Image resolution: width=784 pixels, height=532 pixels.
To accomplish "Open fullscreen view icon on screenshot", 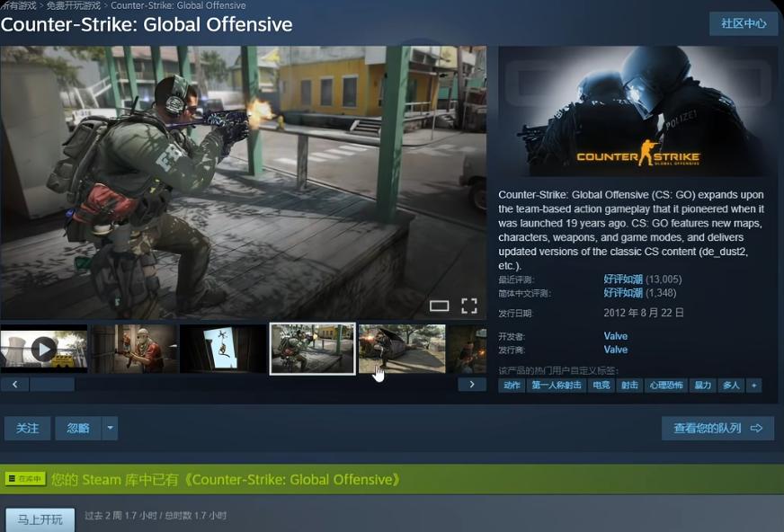I will pyautogui.click(x=469, y=306).
